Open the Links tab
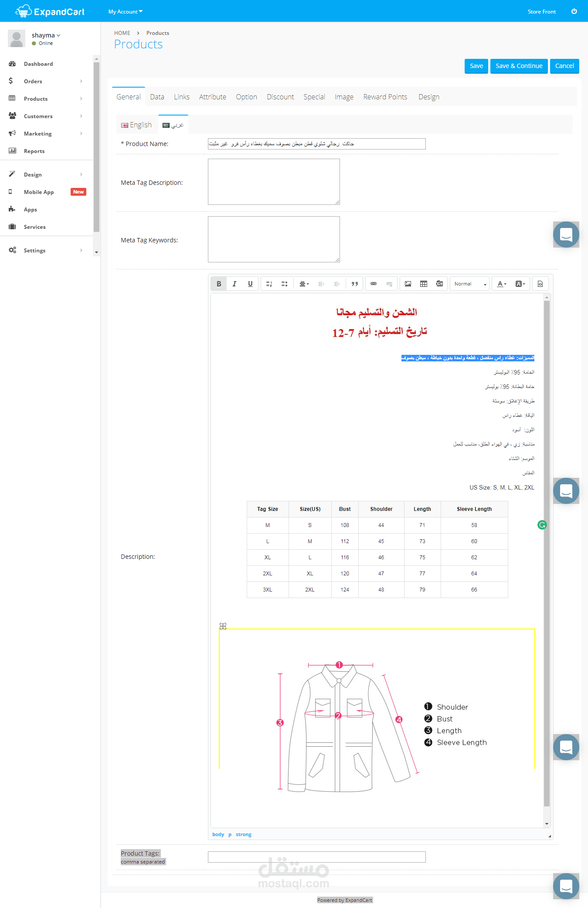588x908 pixels. coord(182,97)
